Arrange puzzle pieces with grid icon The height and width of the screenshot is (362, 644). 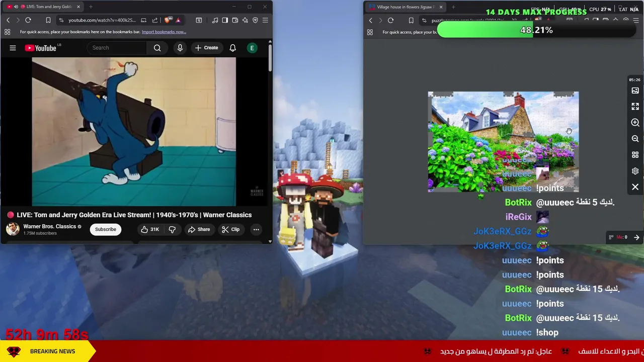tap(635, 155)
